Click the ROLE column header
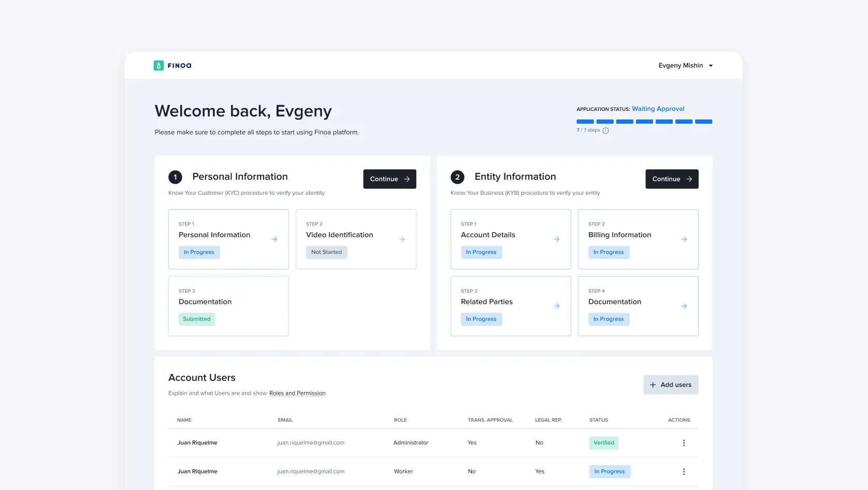Screen dimensions: 868x490 click(x=400, y=420)
